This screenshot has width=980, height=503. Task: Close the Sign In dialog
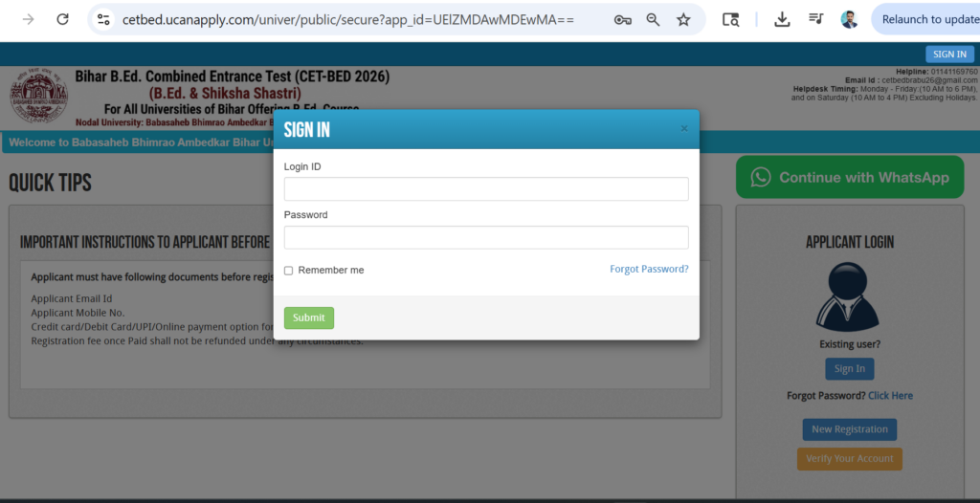coord(684,129)
